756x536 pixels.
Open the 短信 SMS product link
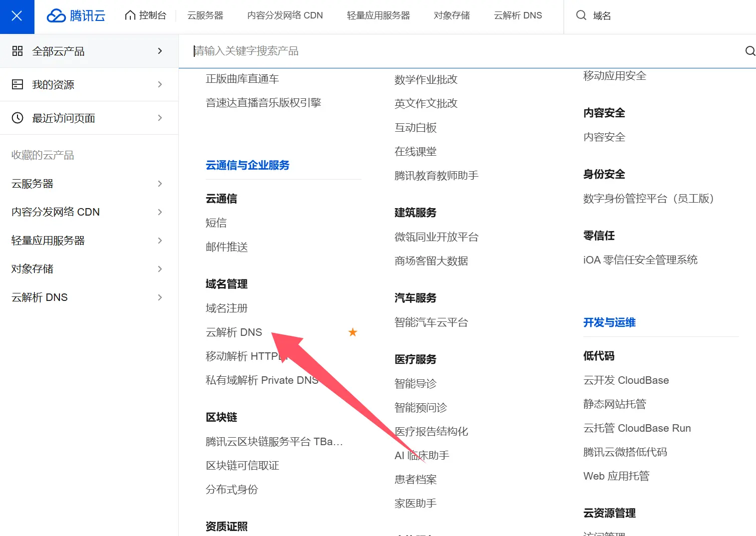(x=216, y=223)
